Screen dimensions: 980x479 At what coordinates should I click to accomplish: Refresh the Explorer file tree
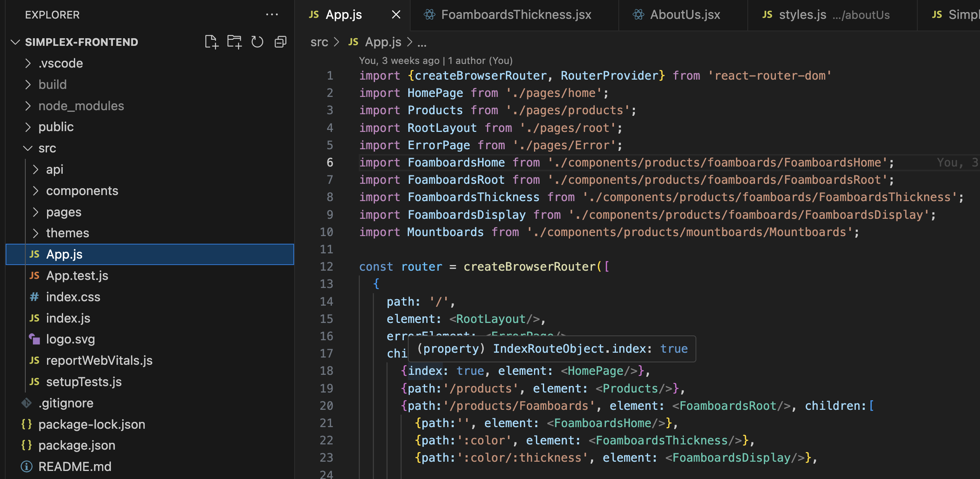point(257,42)
